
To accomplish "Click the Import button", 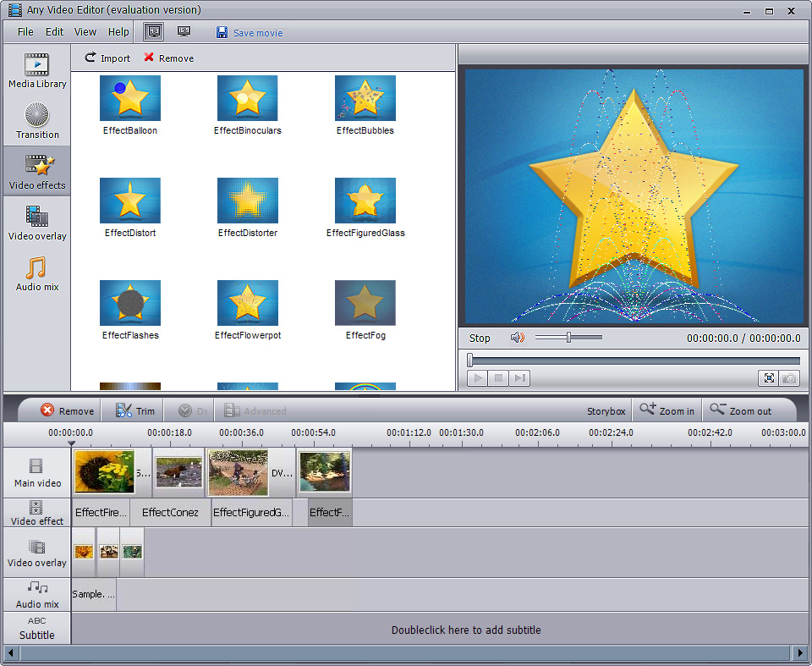I will [107, 58].
